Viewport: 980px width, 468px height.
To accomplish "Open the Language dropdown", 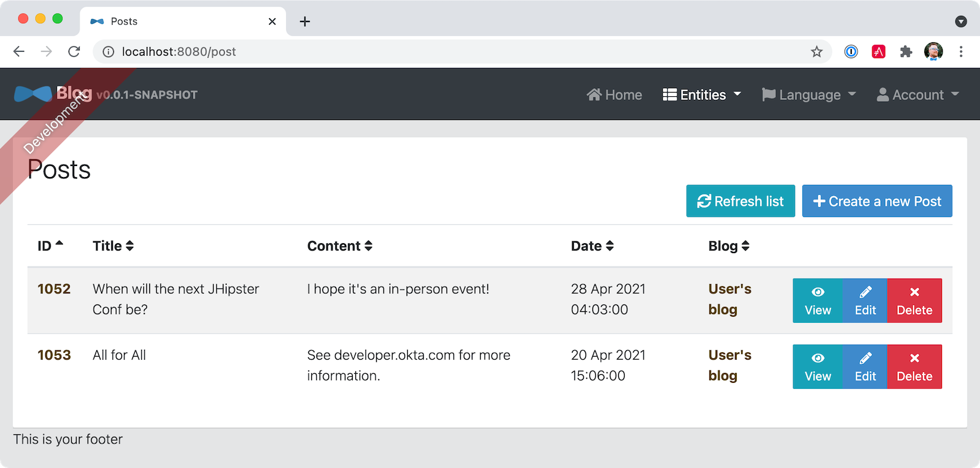I will click(x=809, y=95).
